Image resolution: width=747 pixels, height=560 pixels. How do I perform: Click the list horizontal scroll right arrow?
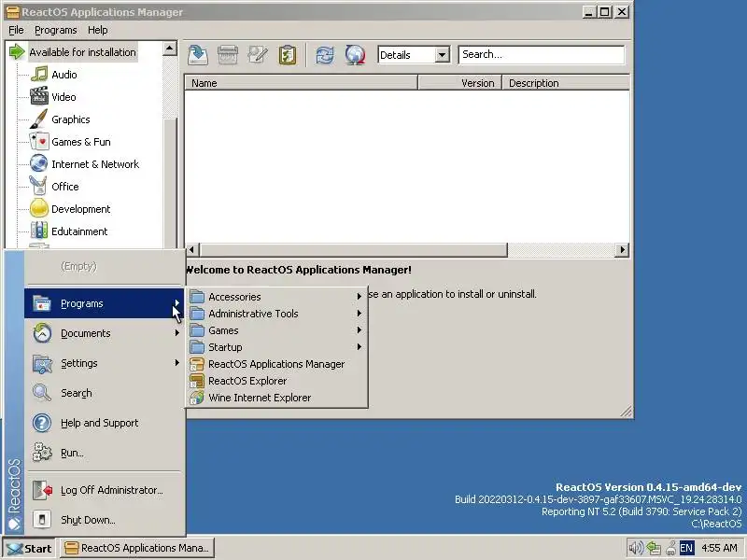click(622, 250)
